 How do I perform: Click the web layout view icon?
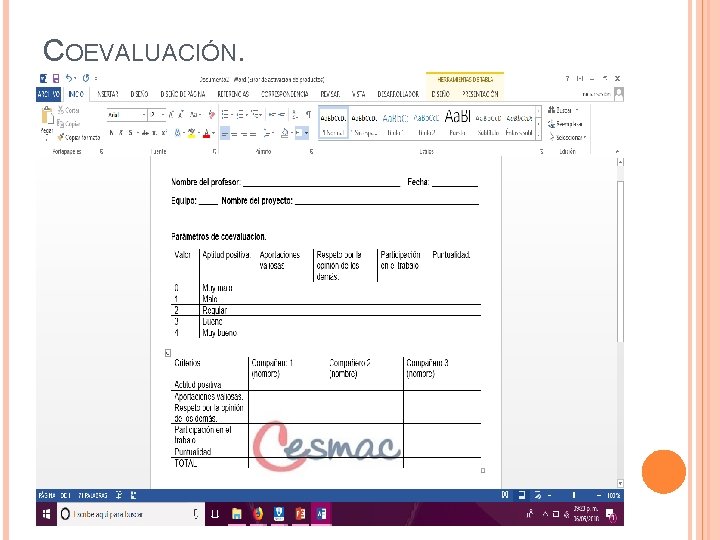(537, 495)
